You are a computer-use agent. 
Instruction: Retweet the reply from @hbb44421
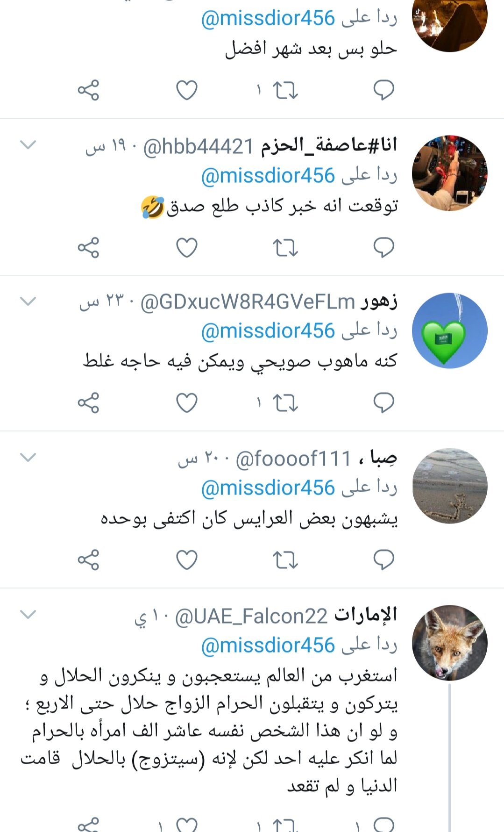coord(285,247)
